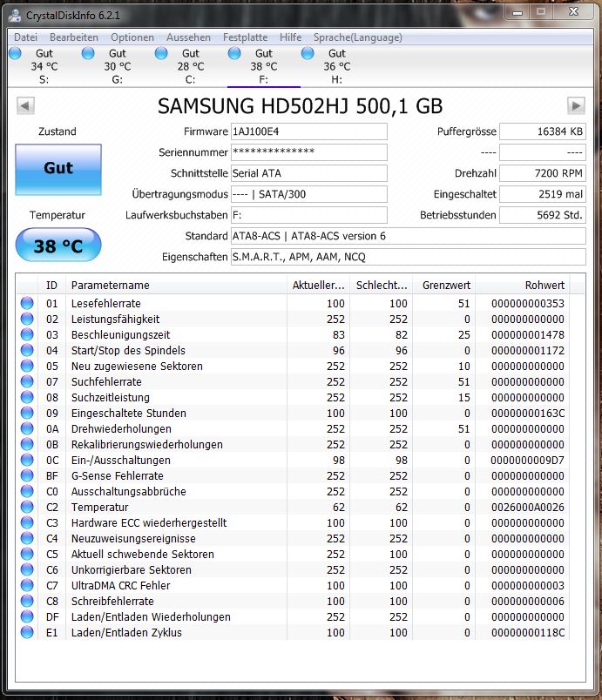Click the Grenzwert column header
Screen dimensions: 602x700
coord(444,286)
